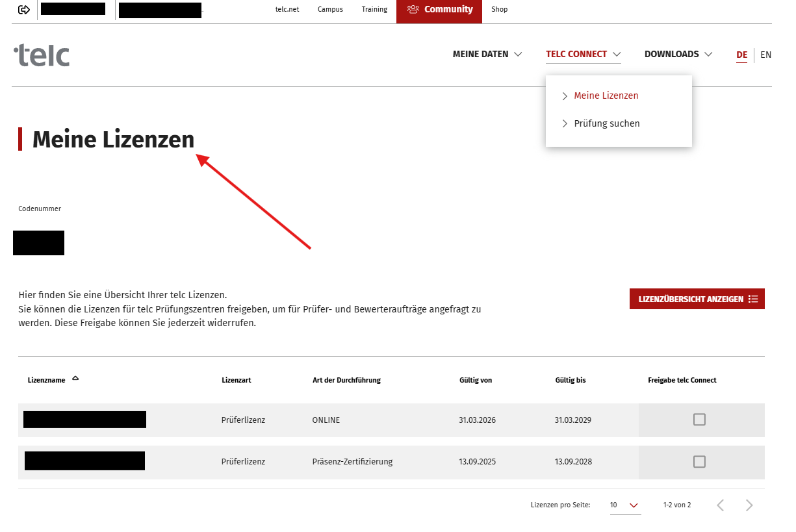The height and width of the screenshot is (532, 796).
Task: Enable Freigabe checkbox for ONLINE license
Action: (x=699, y=420)
